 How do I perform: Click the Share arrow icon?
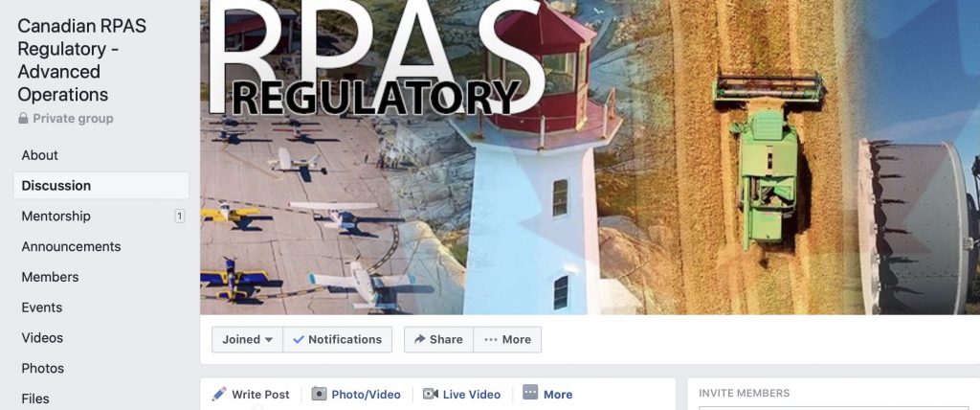click(419, 339)
